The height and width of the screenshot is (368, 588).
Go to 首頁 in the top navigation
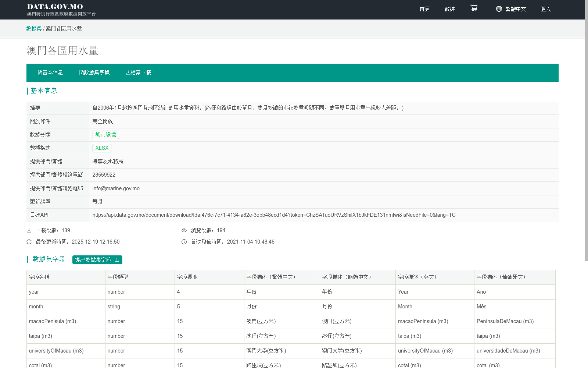point(424,9)
